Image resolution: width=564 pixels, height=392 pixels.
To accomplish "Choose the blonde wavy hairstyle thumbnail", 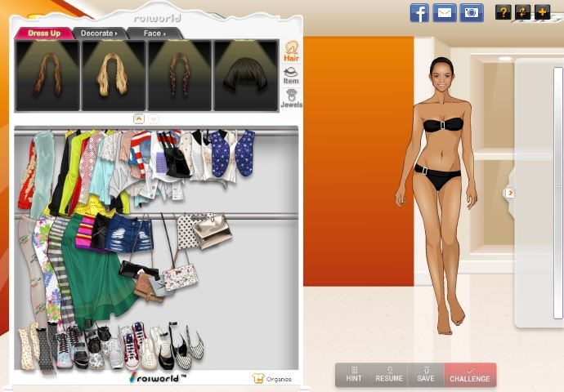I will [x=113, y=75].
